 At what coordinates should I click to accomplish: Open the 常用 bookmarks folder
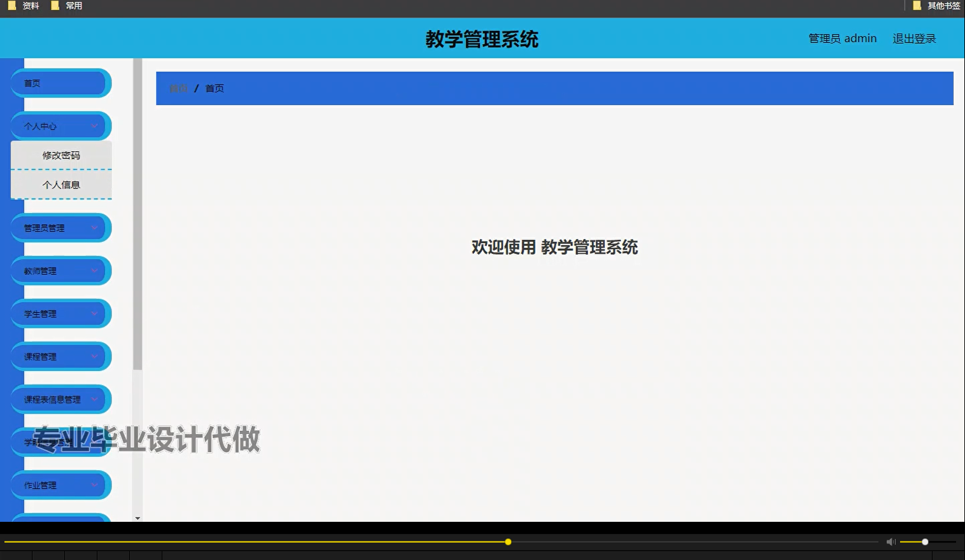67,6
